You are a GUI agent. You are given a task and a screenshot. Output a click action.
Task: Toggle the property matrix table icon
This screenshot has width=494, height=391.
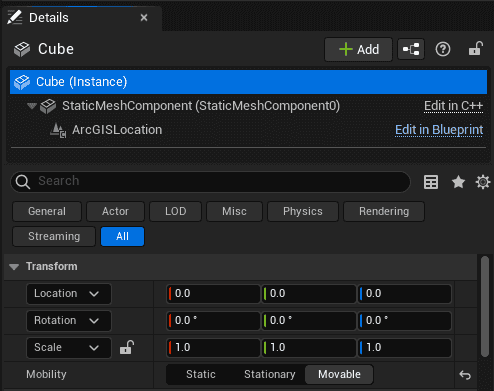431,182
